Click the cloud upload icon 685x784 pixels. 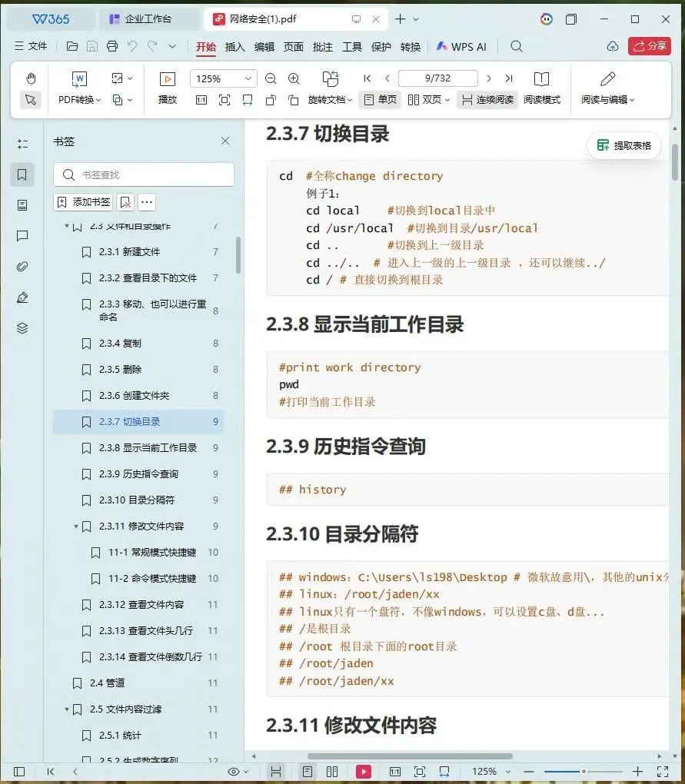tap(613, 46)
